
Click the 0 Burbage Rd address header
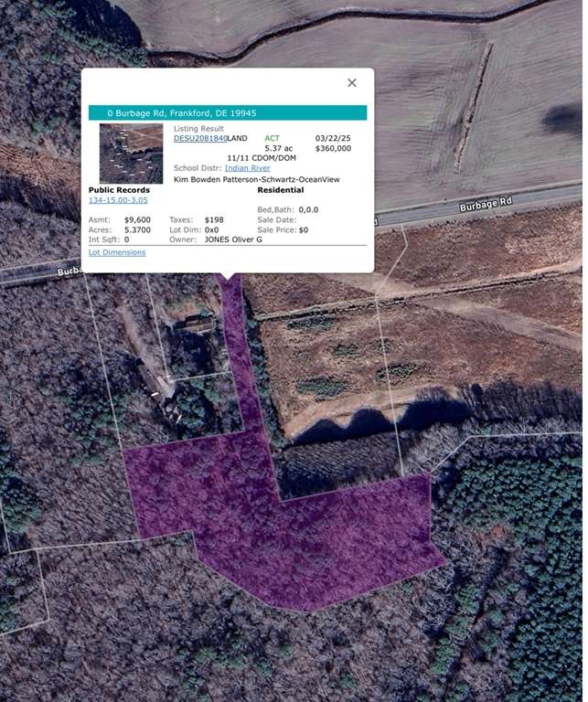tap(182, 113)
